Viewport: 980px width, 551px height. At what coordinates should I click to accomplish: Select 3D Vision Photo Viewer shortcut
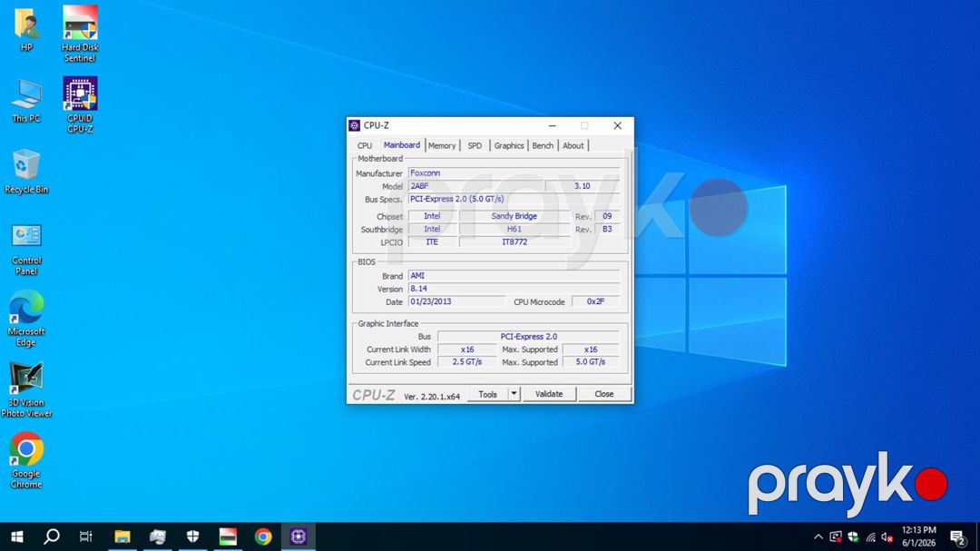pos(26,389)
